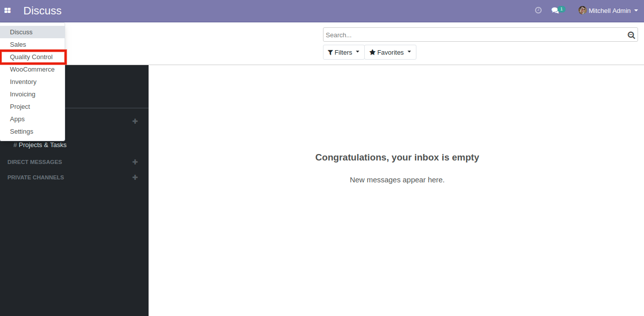Screen dimensions: 644x316
Task: Open the conversations chat bubble icon
Action: tap(556, 10)
